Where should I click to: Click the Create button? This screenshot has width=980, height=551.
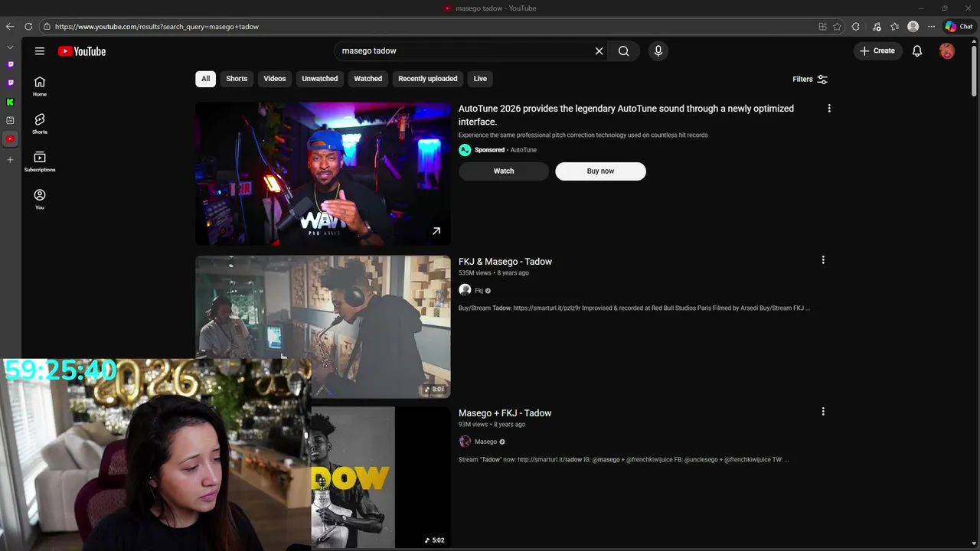(877, 51)
